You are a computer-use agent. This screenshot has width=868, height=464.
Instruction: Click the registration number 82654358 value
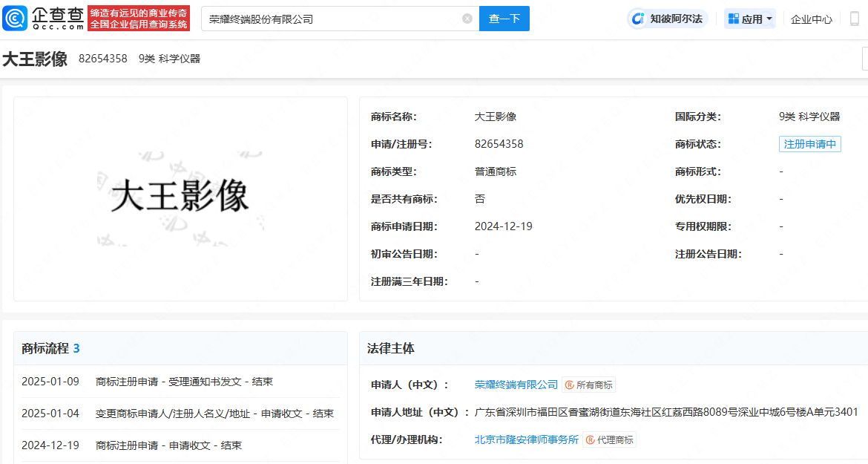[x=499, y=144]
